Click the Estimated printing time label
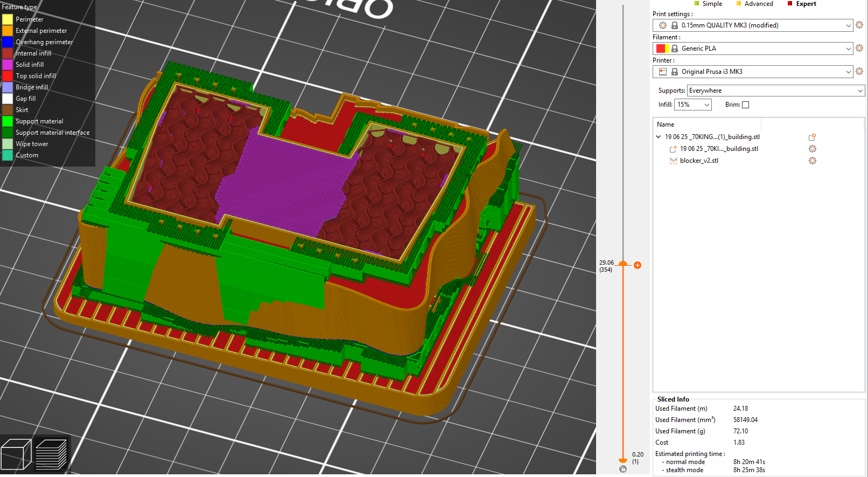The image size is (868, 477). [690, 454]
